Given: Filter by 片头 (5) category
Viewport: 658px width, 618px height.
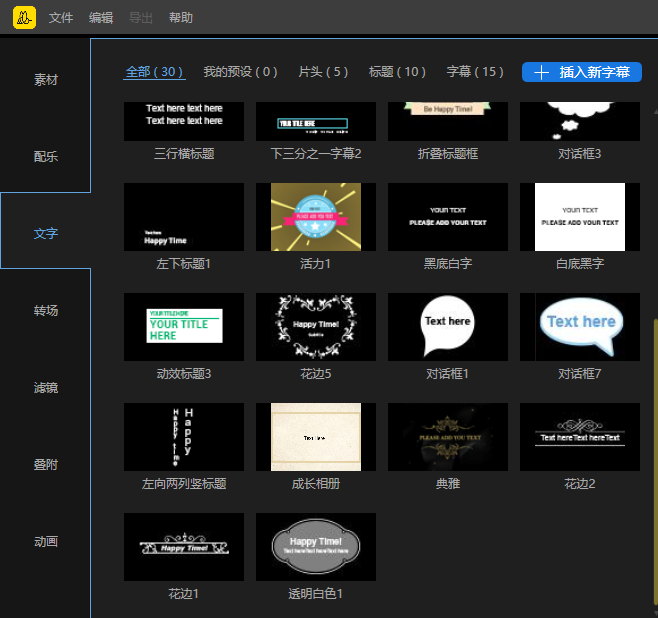Looking at the screenshot, I should [323, 72].
